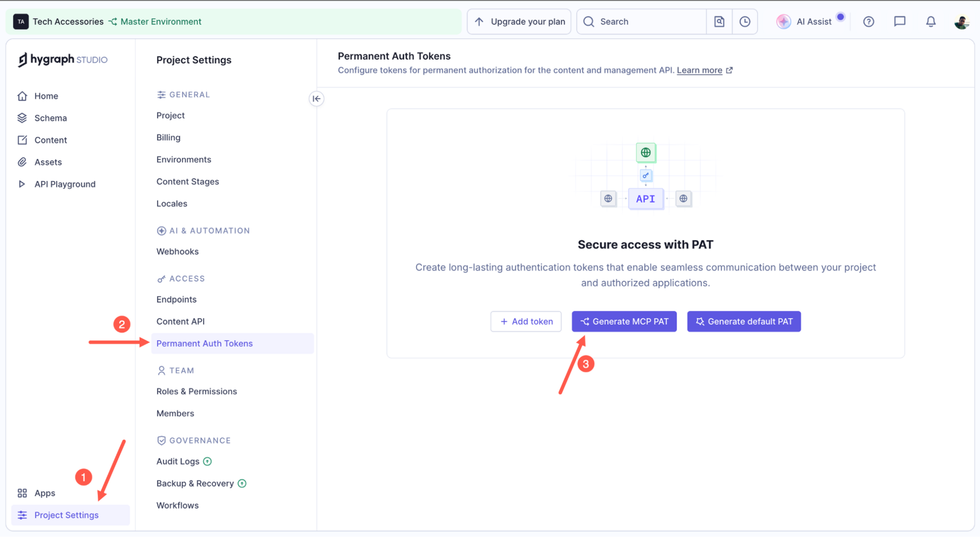980x537 pixels.
Task: Open Roles & Permissions settings
Action: click(196, 391)
